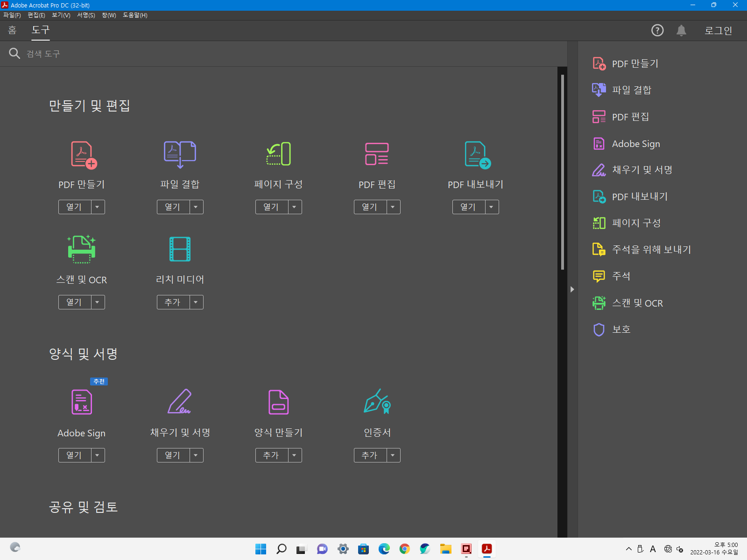Open Adobe Sign from the right sidebar
Image resolution: width=747 pixels, height=560 pixels.
pyautogui.click(x=626, y=144)
